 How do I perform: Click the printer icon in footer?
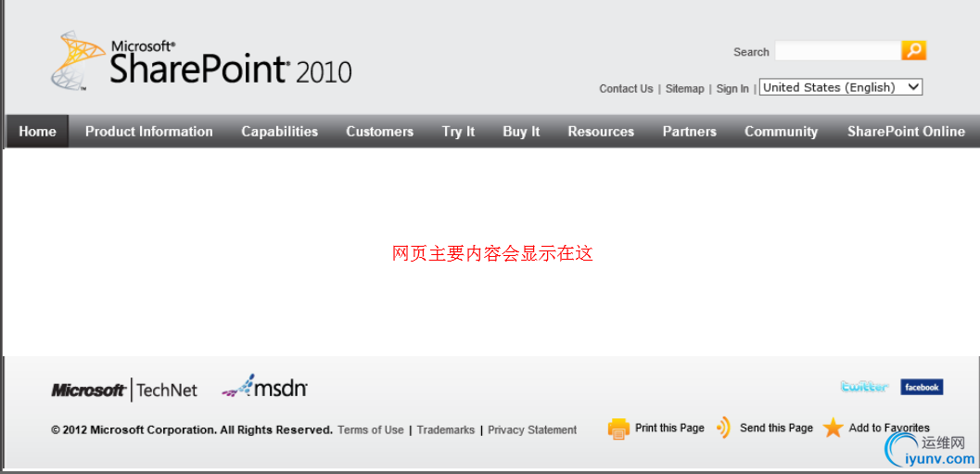tap(618, 429)
